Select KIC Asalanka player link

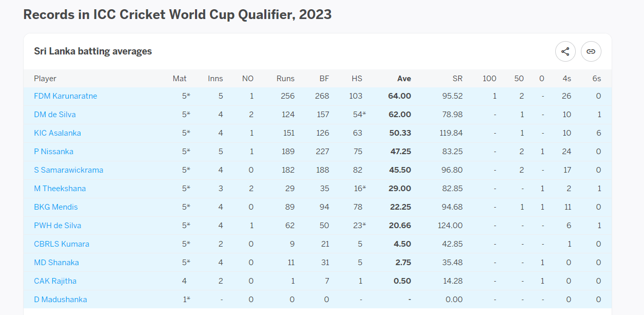click(x=57, y=133)
